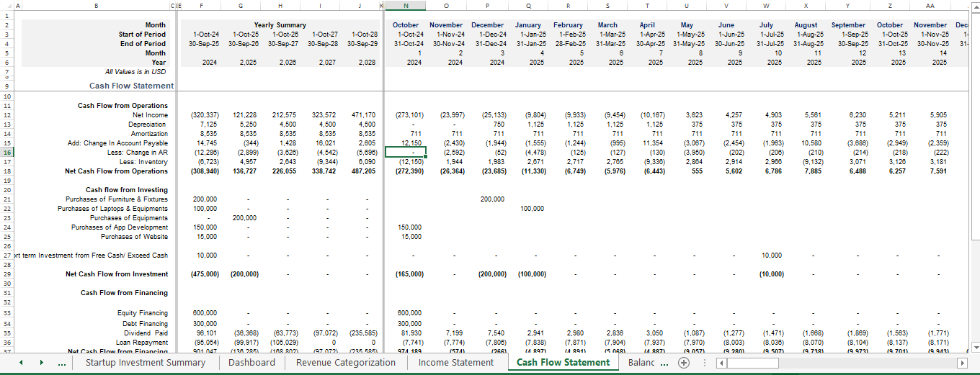Switch to the Dashboard sheet tab
Image resolution: width=980 pixels, height=375 pixels.
click(251, 363)
